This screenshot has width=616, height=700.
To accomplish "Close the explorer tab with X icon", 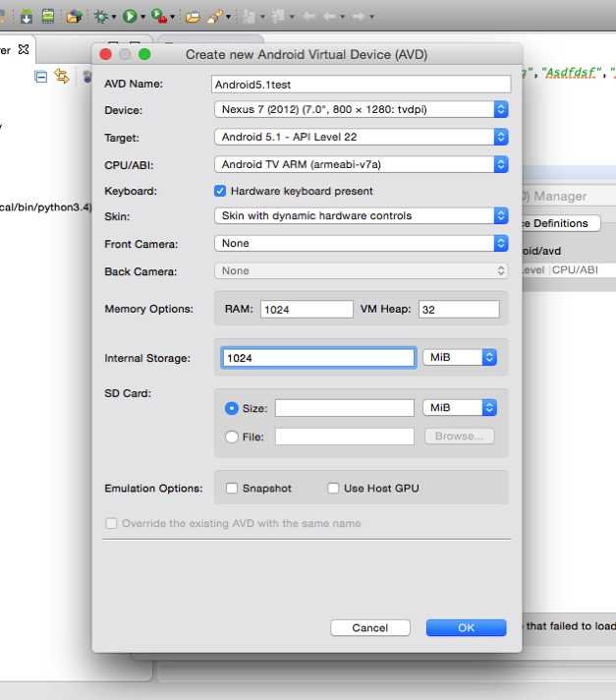I will tap(24, 49).
